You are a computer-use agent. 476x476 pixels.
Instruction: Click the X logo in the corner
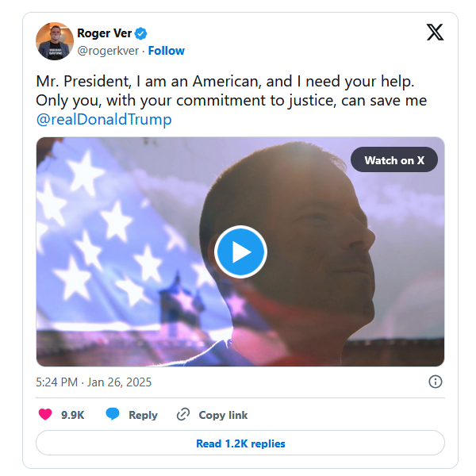coord(435,33)
